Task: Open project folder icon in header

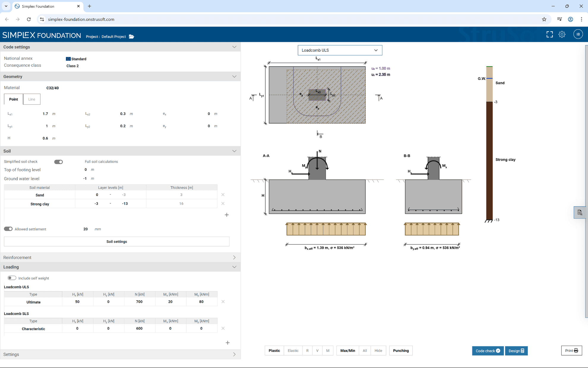Action: click(132, 37)
